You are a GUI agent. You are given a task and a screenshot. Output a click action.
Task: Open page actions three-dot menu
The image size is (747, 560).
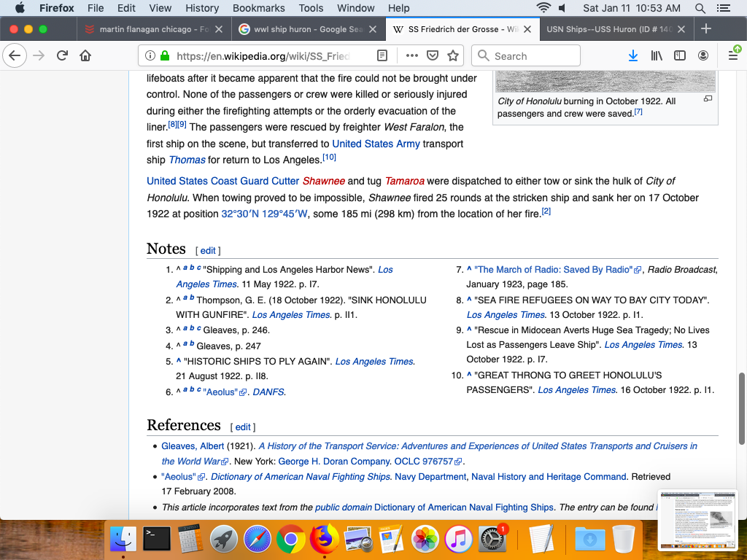tap(411, 56)
